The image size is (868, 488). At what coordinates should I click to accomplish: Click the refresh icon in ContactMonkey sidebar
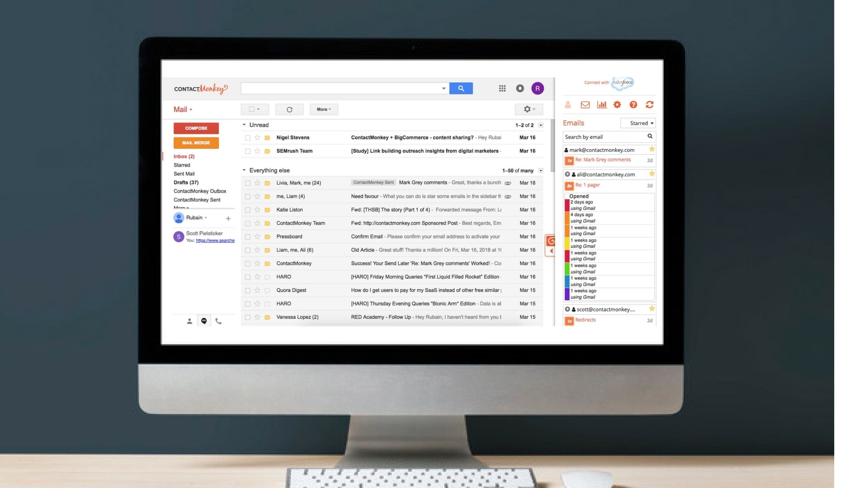649,104
